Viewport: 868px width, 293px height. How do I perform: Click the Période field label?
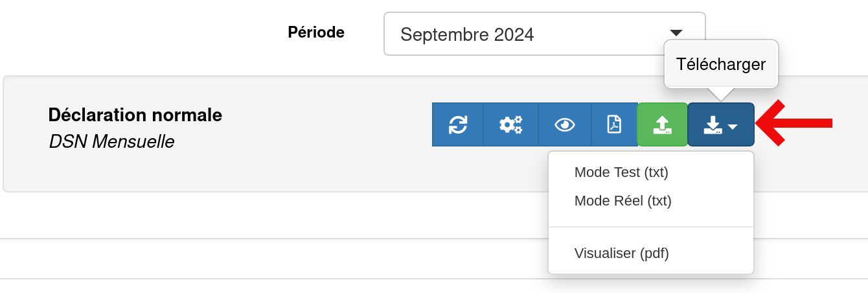[x=316, y=32]
